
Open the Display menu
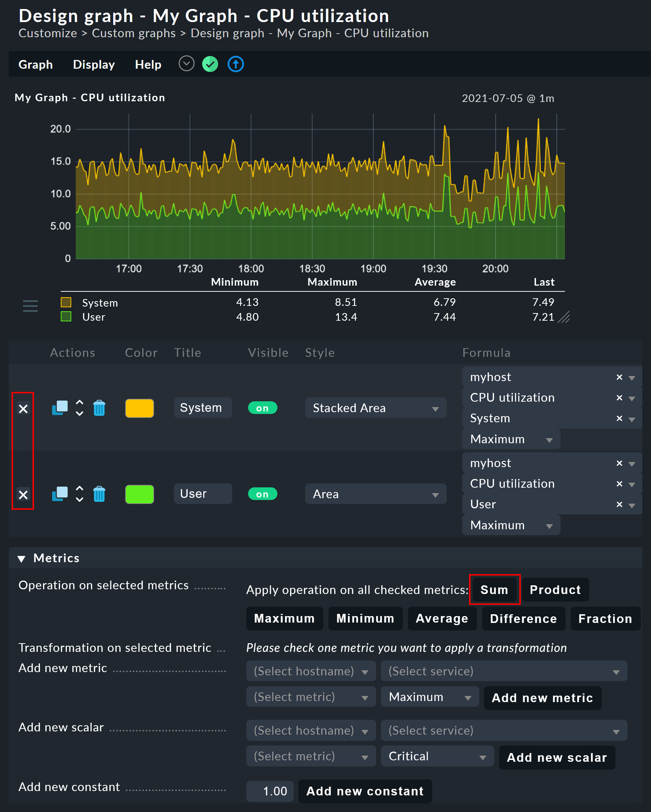[x=94, y=64]
